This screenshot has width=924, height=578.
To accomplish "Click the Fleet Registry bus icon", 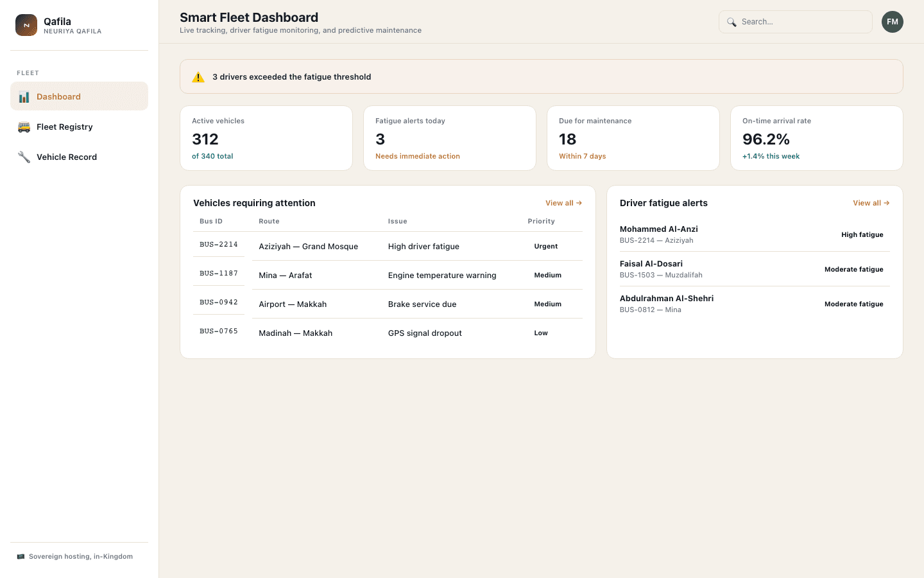I will [x=24, y=127].
